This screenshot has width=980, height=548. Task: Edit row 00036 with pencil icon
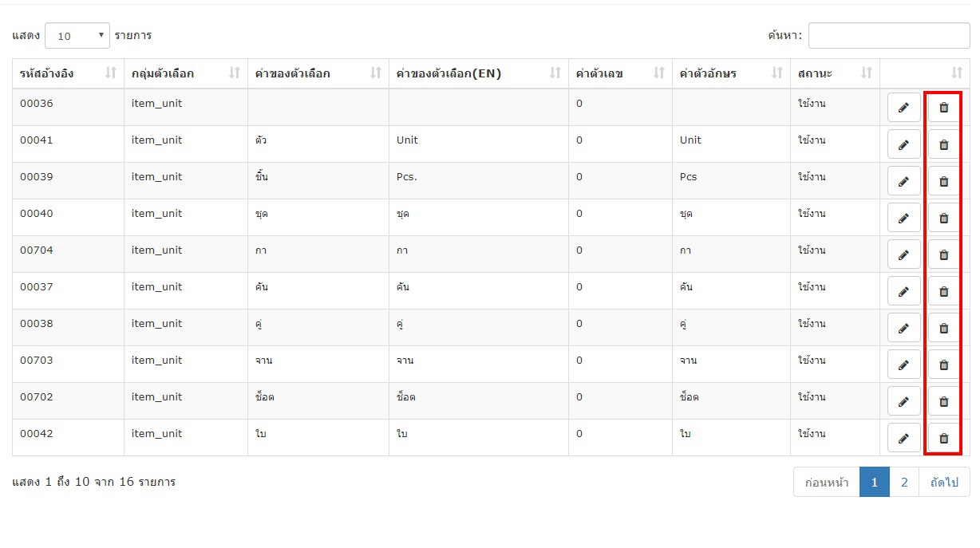(x=903, y=108)
